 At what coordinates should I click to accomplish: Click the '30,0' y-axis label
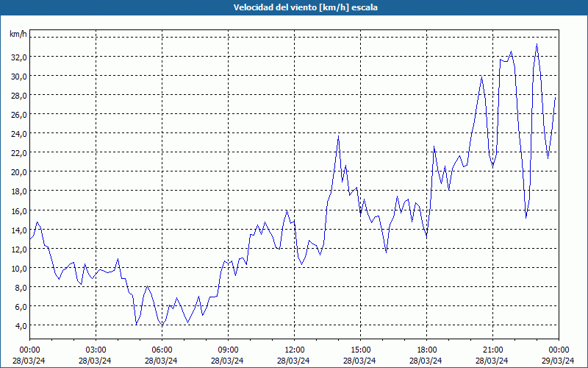(18, 77)
